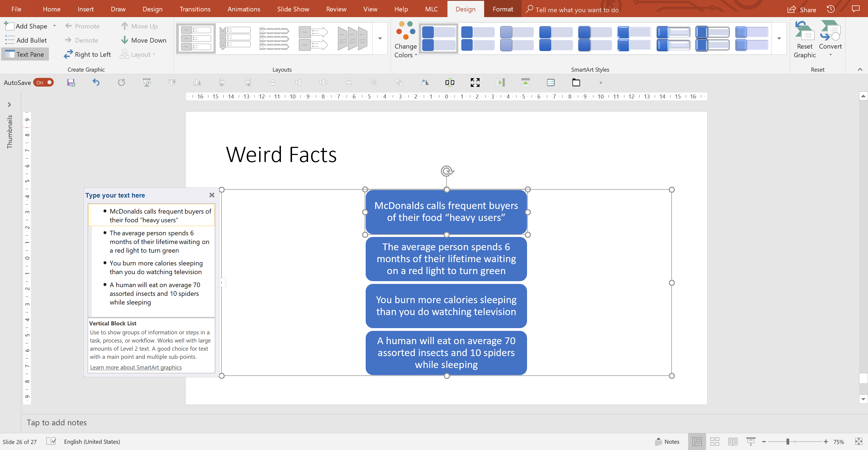
Task: Collapse text pane using the side arrow tab
Action: [x=221, y=283]
